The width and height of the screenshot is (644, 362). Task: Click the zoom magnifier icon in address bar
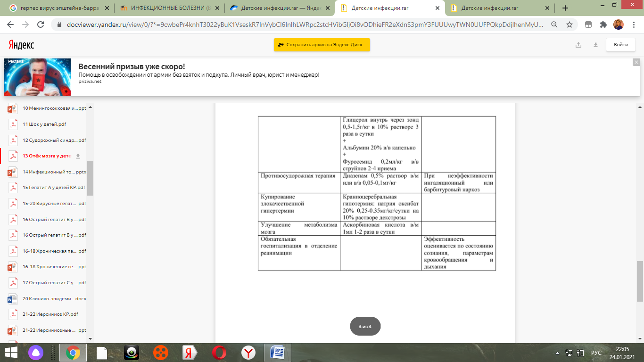click(554, 25)
